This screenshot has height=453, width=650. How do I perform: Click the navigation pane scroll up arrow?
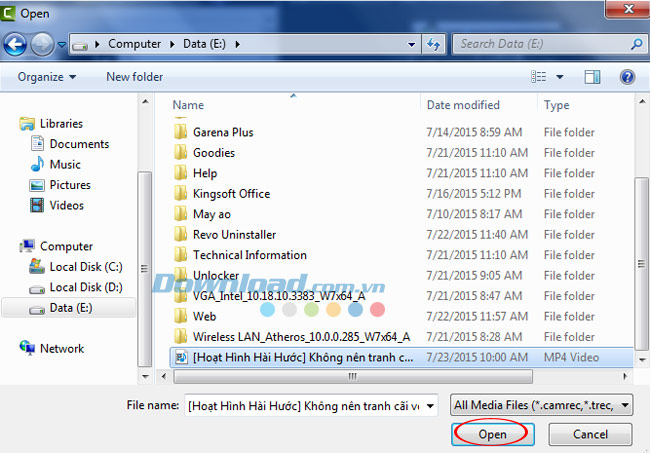145,102
